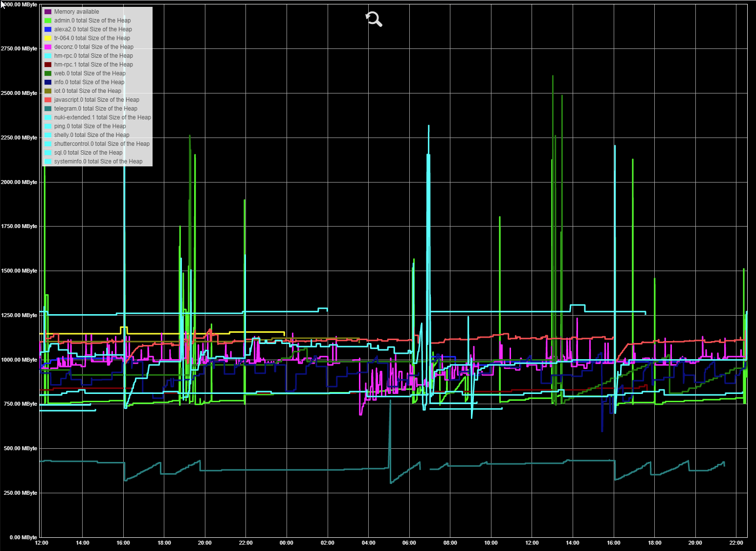Viewport: 756px width, 551px height.
Task: Click the '500.00 MByte' y-axis label
Action: (21, 448)
